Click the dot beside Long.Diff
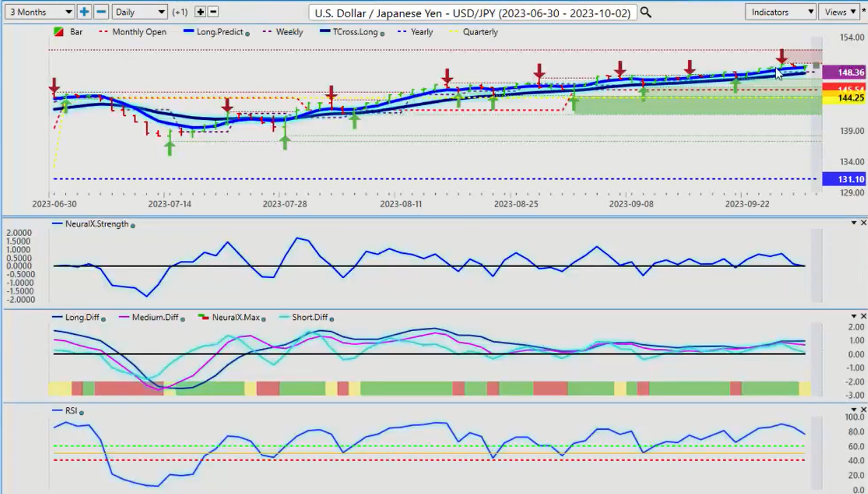 [103, 318]
